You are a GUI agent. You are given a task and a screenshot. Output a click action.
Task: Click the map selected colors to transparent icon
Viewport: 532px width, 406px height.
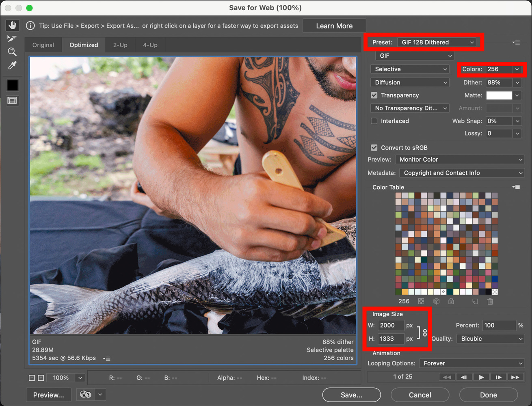pyautogui.click(x=421, y=301)
